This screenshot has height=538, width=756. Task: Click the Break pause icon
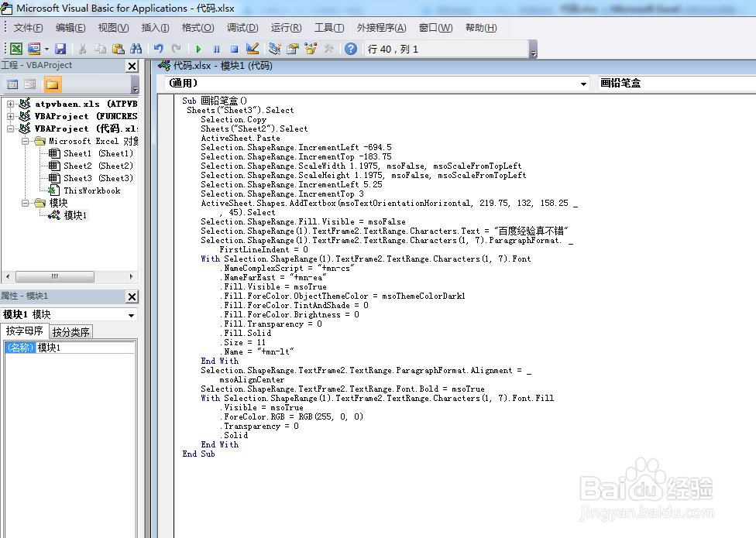216,49
